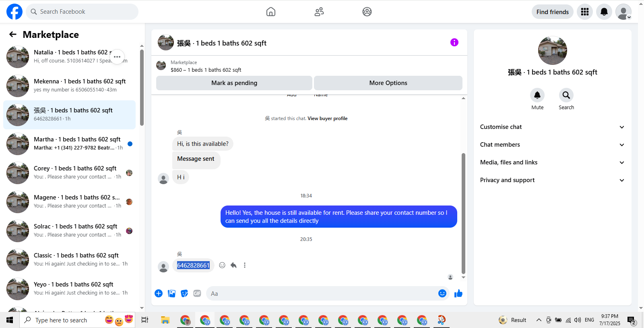Search in conversation magnifier icon

coord(566,95)
